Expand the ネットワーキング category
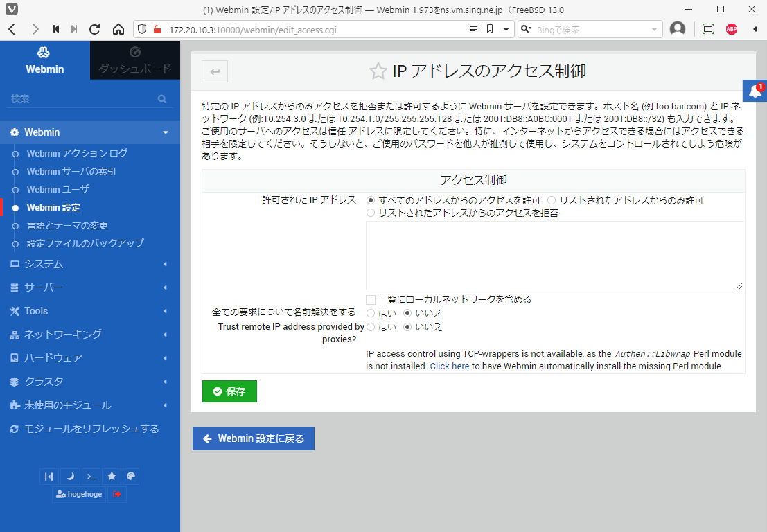The height and width of the screenshot is (532, 767). (90, 335)
